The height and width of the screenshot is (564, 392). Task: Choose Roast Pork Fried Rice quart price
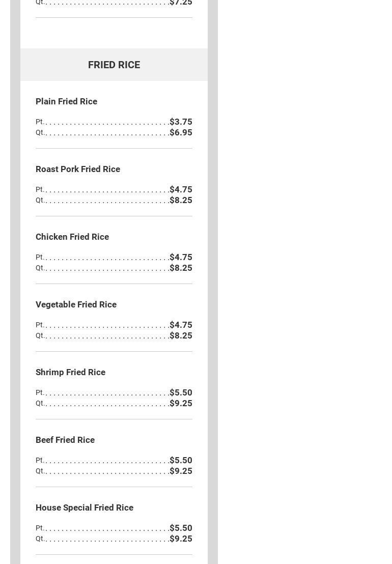click(x=181, y=200)
